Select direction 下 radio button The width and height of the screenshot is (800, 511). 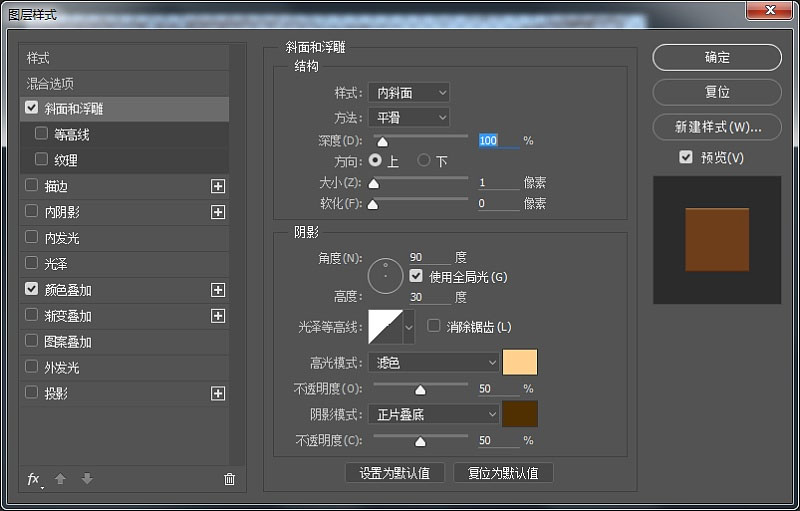(x=423, y=161)
